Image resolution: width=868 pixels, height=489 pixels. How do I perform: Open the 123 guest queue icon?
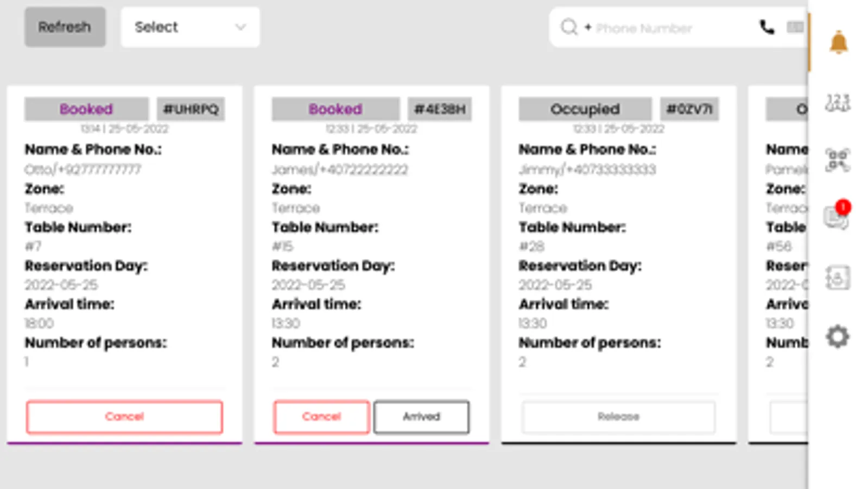[x=838, y=102]
